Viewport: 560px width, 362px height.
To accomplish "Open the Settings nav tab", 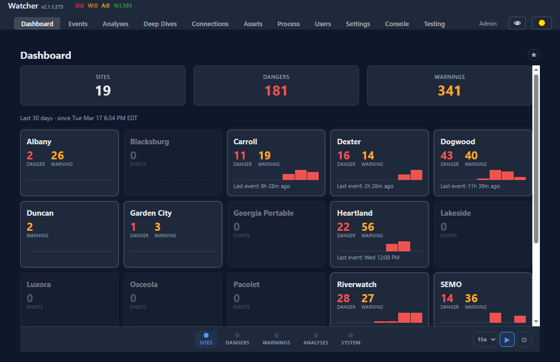I will (x=358, y=24).
